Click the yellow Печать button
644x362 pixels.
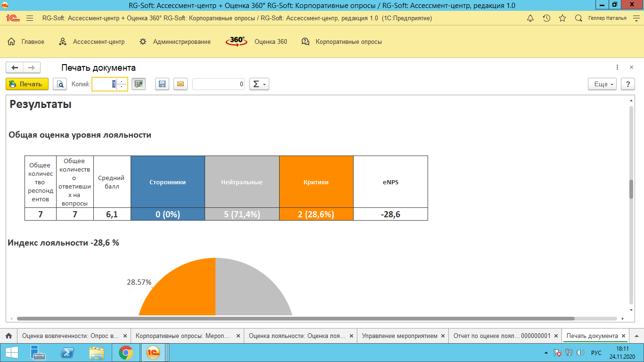click(27, 84)
